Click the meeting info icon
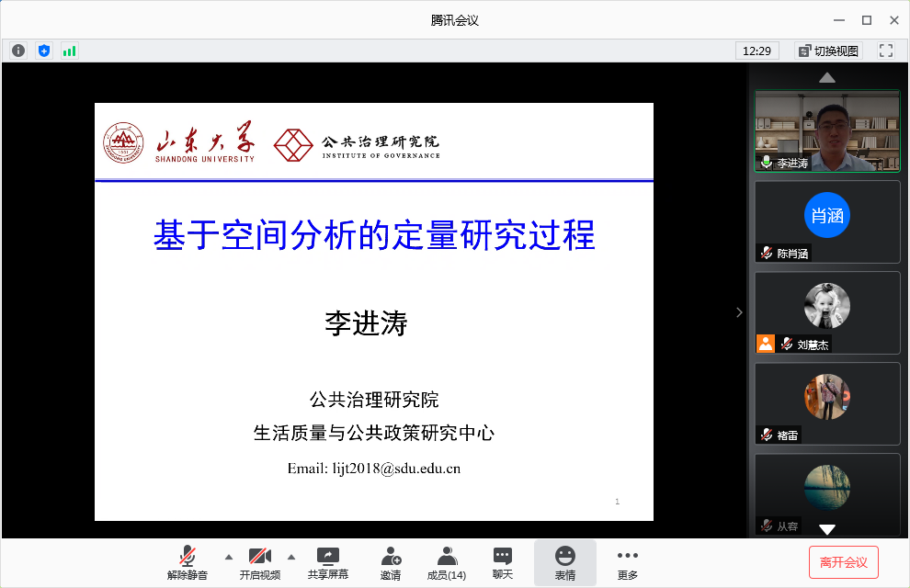The image size is (910, 588). click(x=18, y=51)
